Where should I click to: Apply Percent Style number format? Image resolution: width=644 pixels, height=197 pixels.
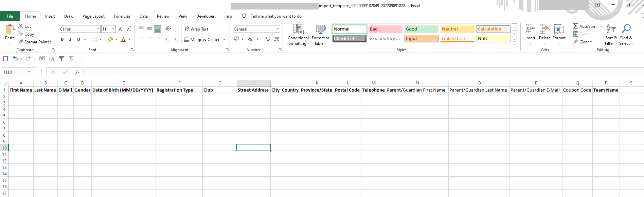(x=250, y=40)
